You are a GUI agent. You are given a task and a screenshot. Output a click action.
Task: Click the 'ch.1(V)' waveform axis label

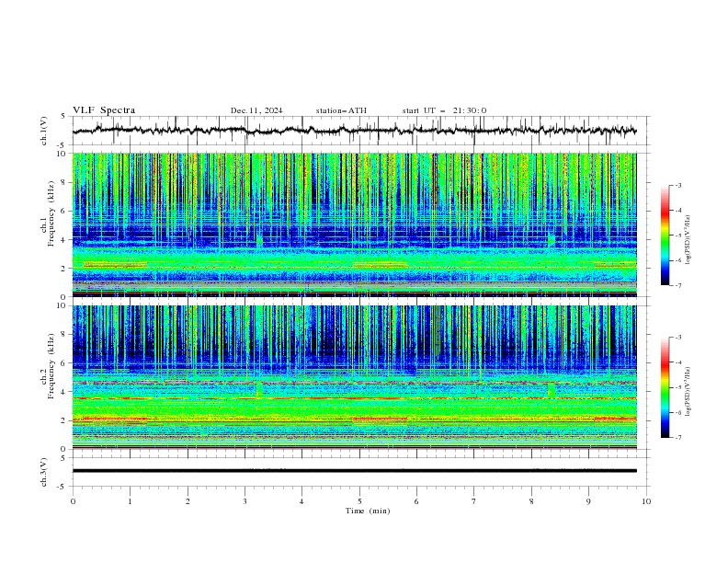tap(44, 131)
